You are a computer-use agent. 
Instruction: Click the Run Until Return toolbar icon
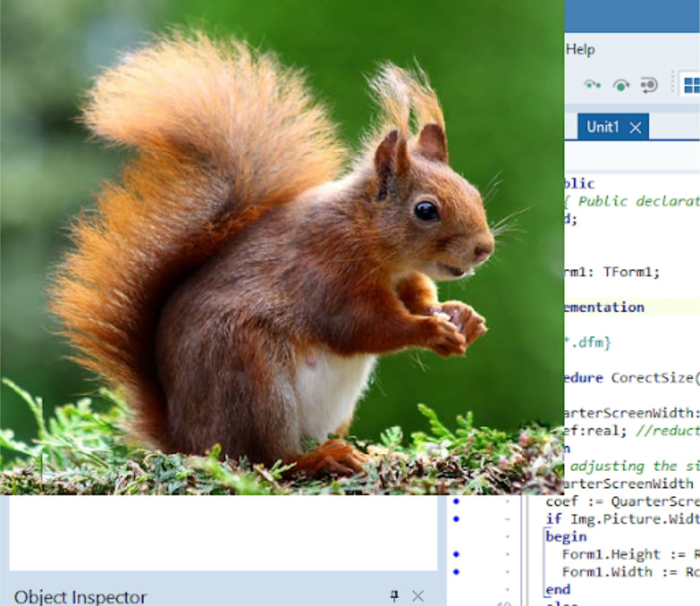[x=648, y=85]
